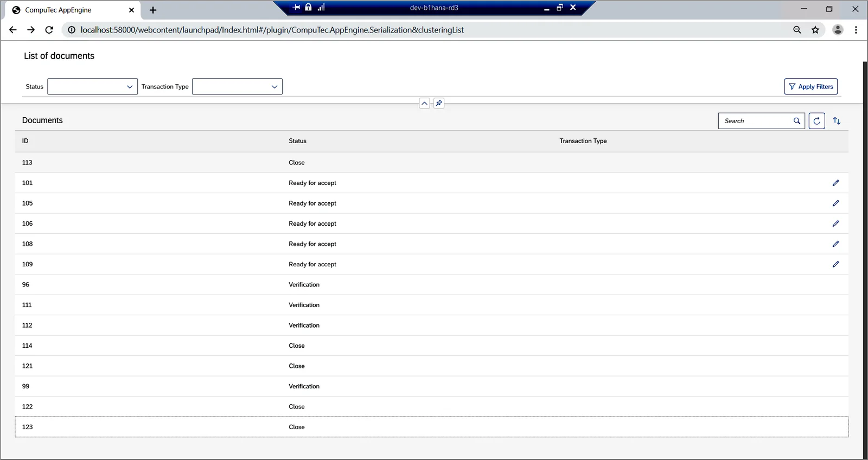Click the Status column header
The width and height of the screenshot is (868, 460).
coord(297,141)
